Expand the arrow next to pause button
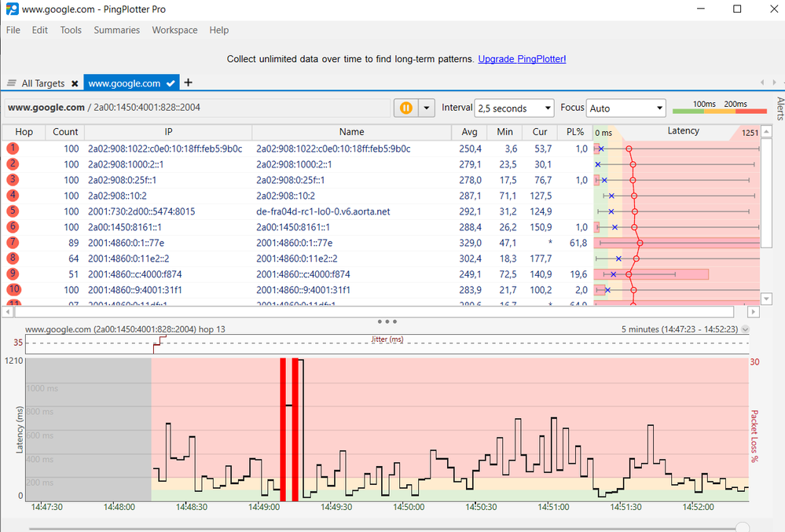 (427, 108)
